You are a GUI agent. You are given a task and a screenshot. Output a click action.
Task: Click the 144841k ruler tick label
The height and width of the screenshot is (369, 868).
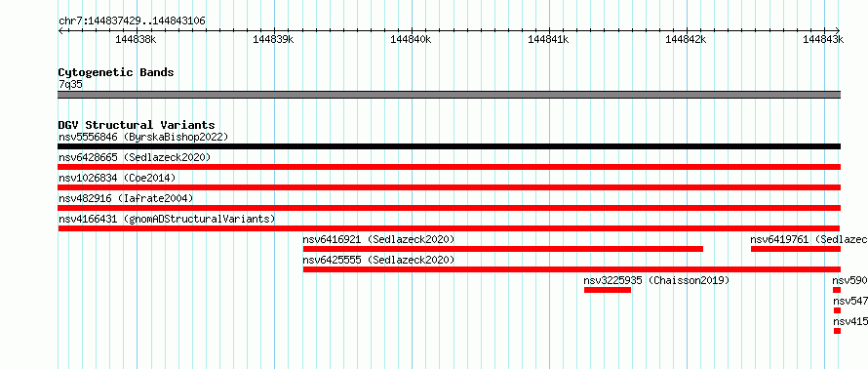tap(548, 39)
